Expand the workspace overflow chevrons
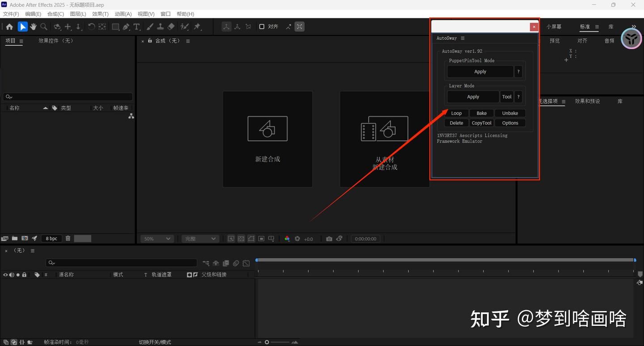The image size is (644, 346). pos(634,27)
